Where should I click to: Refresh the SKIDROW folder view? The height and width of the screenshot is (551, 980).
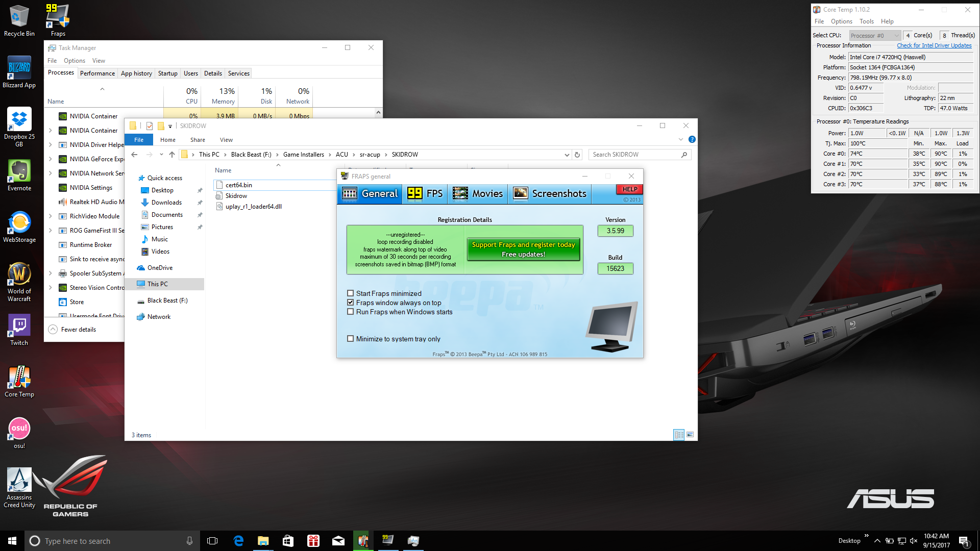point(577,155)
